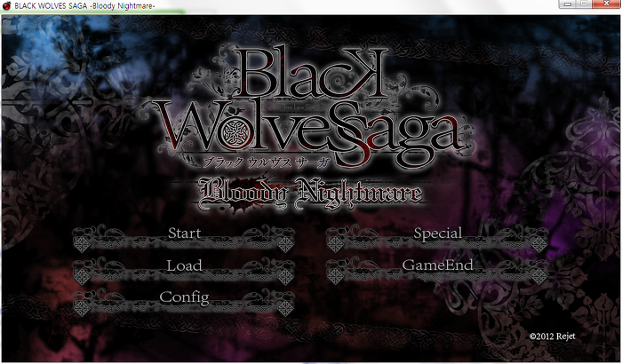Select GameEnd to quit

(437, 269)
